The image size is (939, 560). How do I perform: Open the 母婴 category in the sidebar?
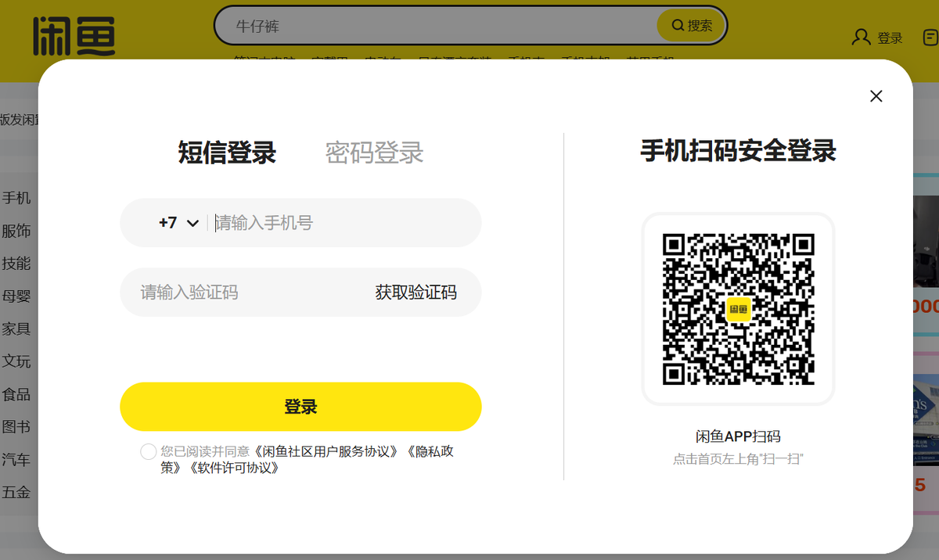point(16,296)
